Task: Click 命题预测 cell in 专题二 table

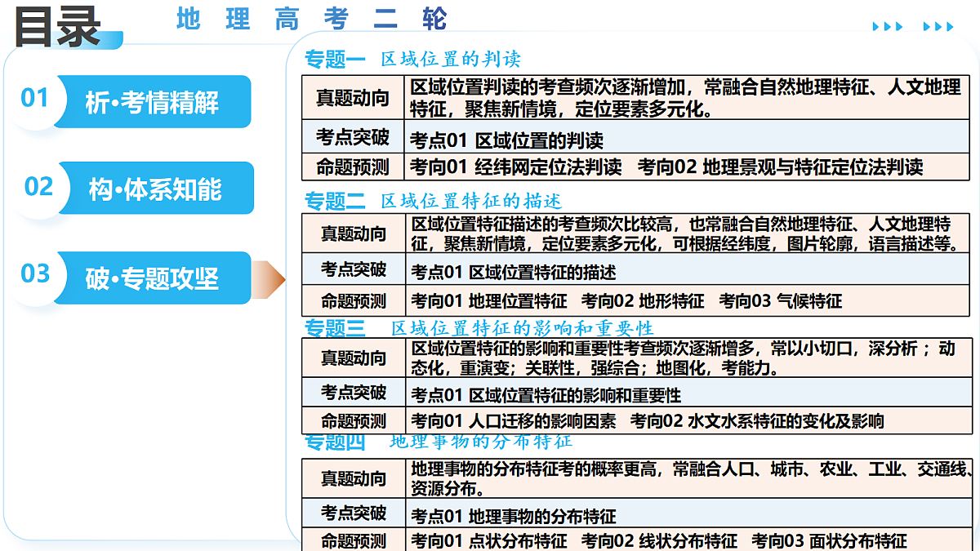Action: pyautogui.click(x=353, y=300)
